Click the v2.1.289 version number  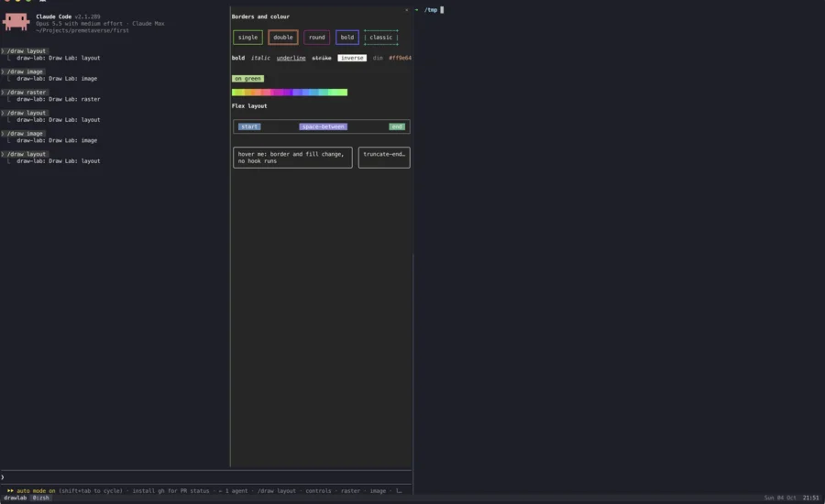[x=87, y=16]
